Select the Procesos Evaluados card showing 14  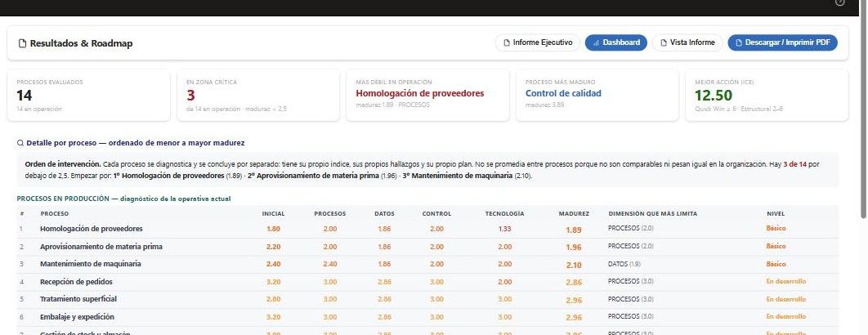pyautogui.click(x=88, y=96)
